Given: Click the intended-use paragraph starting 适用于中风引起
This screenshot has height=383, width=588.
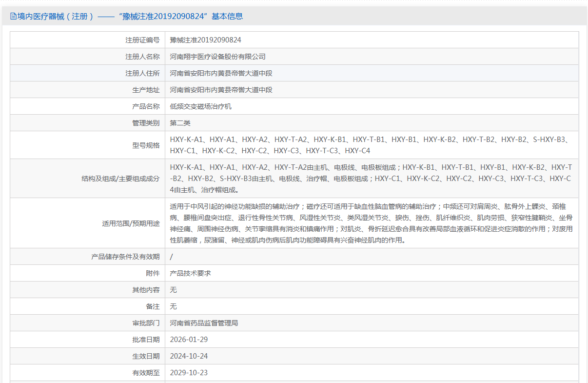Looking at the screenshot, I should point(372,223).
